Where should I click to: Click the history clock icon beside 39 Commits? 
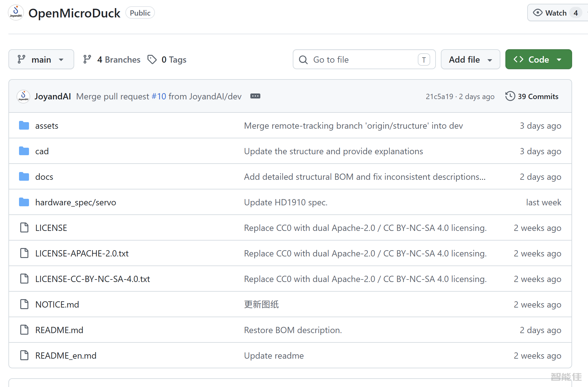(510, 96)
